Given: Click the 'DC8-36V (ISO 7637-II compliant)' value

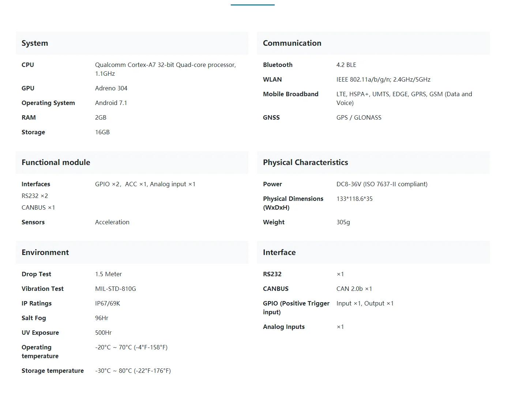Looking at the screenshot, I should pyautogui.click(x=382, y=184).
